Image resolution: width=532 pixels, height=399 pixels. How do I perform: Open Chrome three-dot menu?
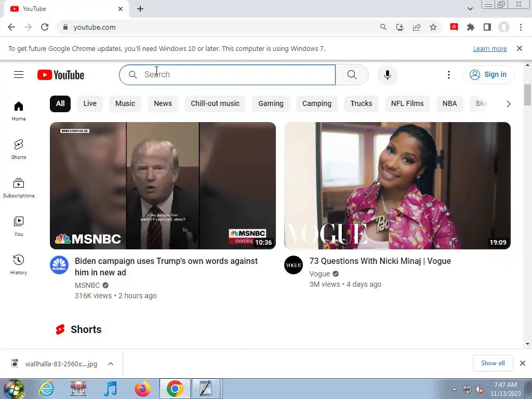coord(521,27)
